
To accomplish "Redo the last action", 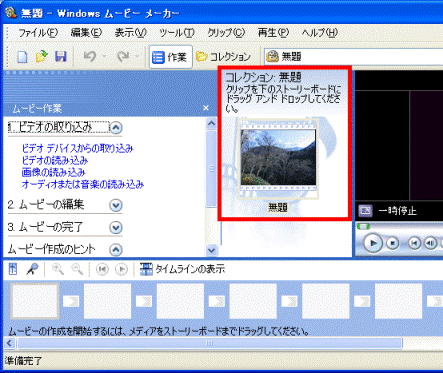I will pos(123,57).
